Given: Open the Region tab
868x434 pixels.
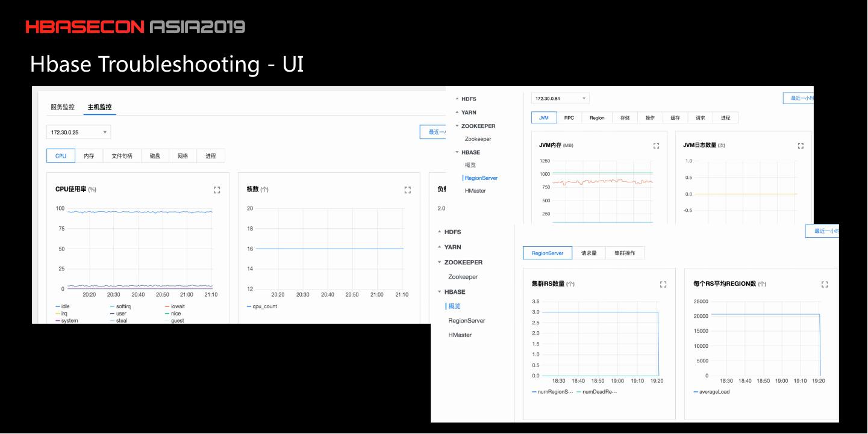Looking at the screenshot, I should (x=597, y=118).
